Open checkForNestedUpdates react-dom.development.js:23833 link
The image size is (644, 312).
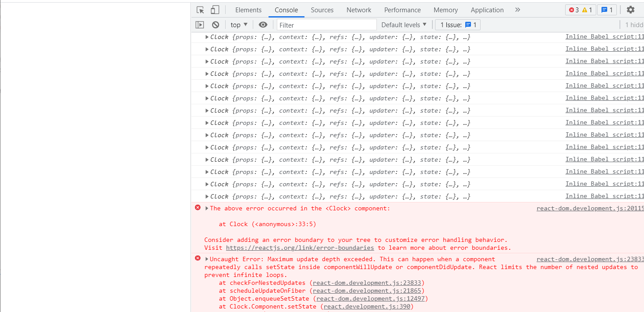367,283
